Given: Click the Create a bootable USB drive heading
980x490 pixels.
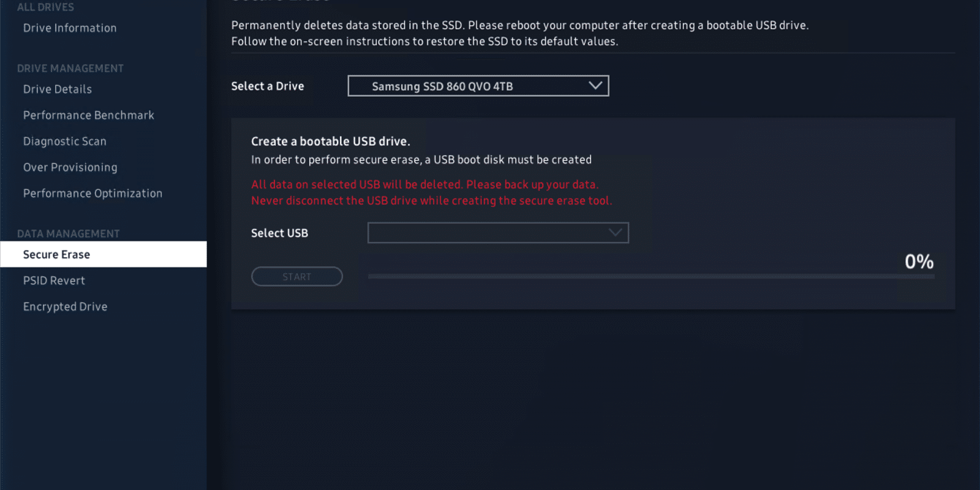Looking at the screenshot, I should point(331,141).
